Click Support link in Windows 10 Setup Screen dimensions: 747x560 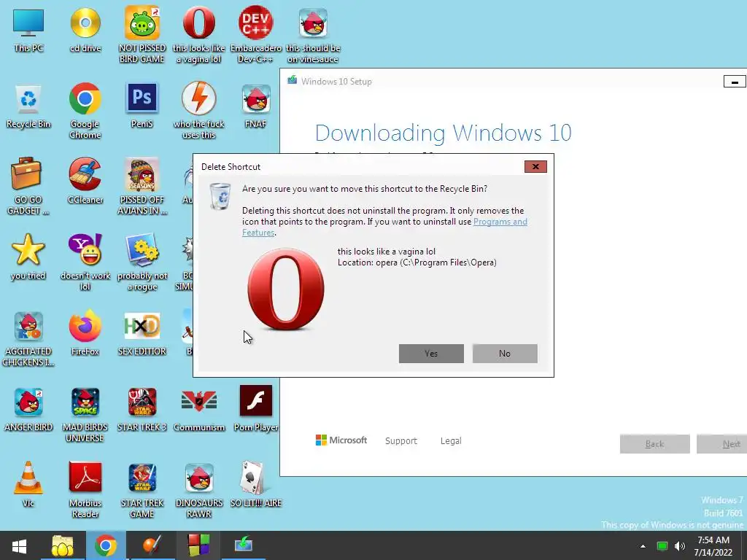tap(401, 441)
